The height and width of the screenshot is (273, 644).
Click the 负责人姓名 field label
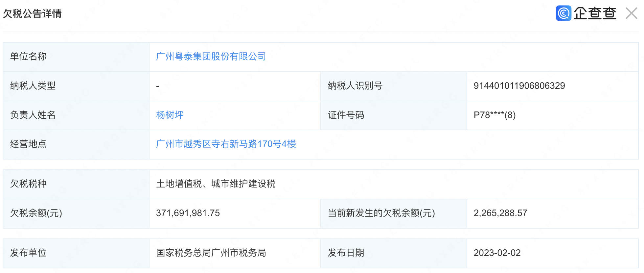[33, 115]
